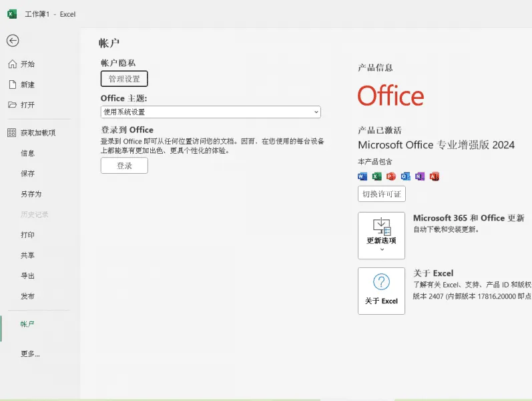532x401 pixels.
Task: Click the Excel logo in title bar
Action: (x=12, y=14)
